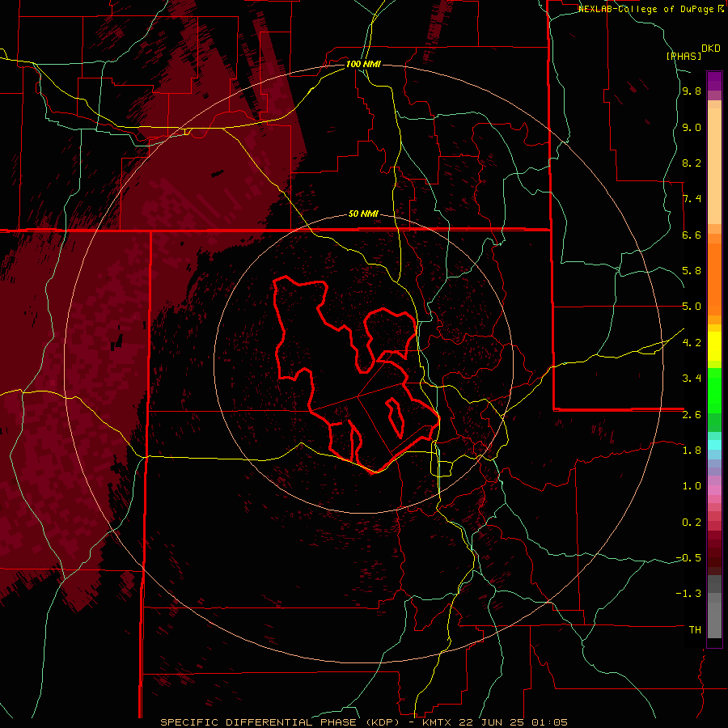Select the 100 NMI range ring label
Viewport: 728px width, 728px height.
363,64
